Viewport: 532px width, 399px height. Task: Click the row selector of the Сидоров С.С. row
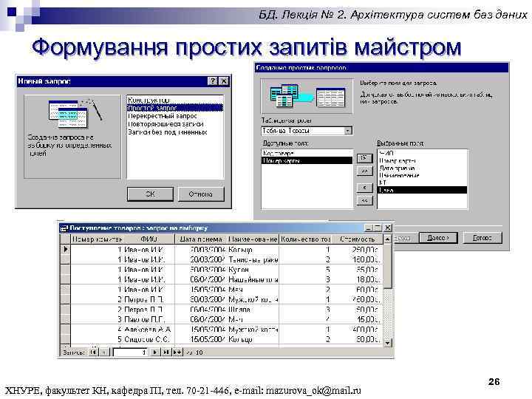(65, 339)
